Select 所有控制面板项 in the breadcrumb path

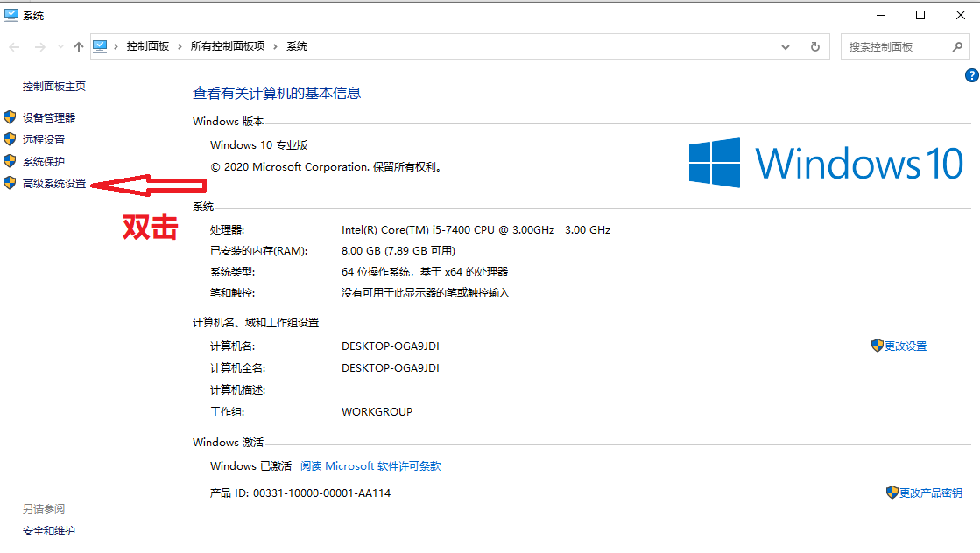(x=228, y=46)
